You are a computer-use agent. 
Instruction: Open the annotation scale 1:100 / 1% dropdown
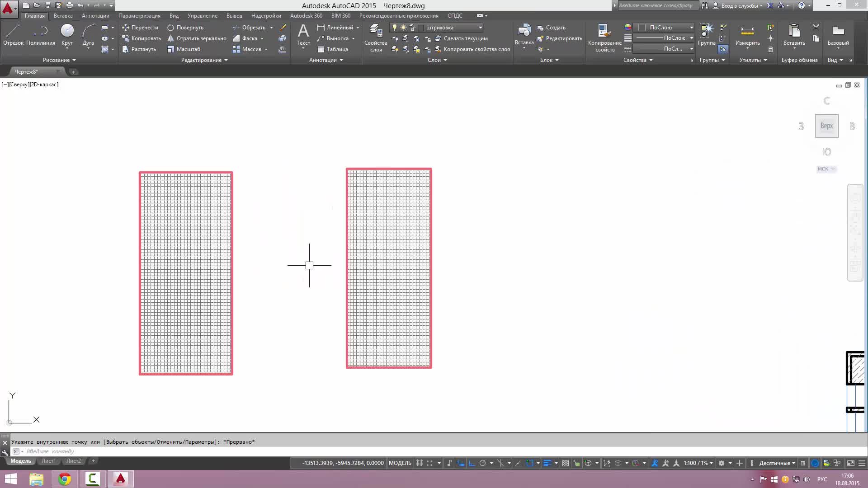[x=698, y=463]
